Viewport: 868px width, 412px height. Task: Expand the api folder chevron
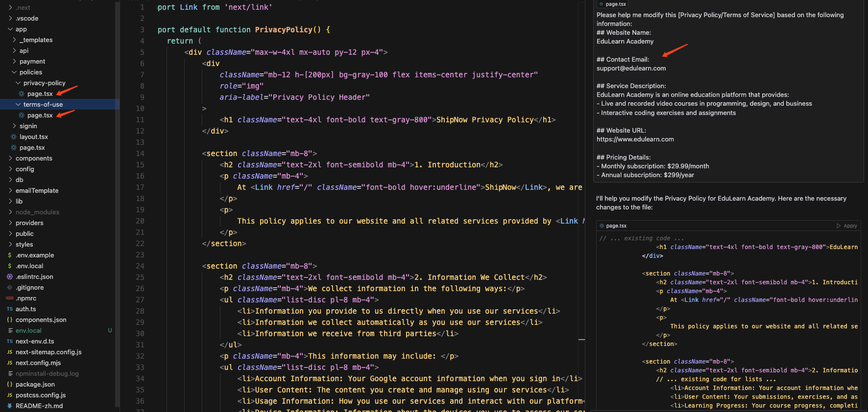(14, 50)
